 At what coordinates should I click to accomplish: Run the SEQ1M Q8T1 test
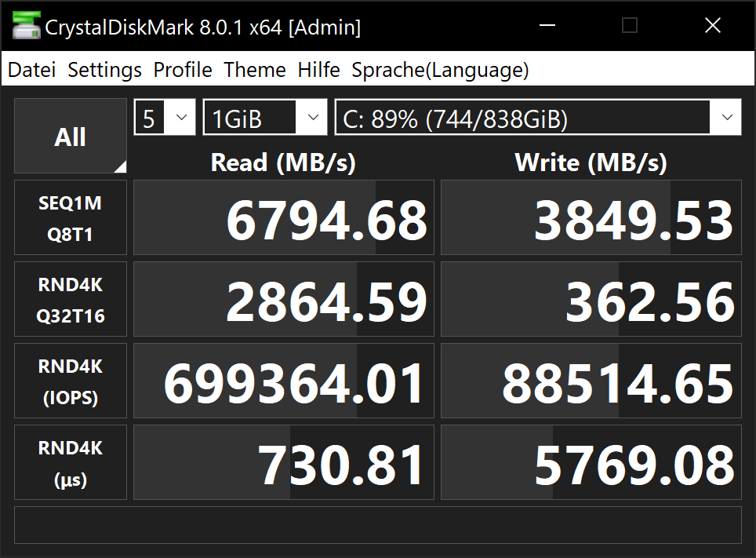pyautogui.click(x=71, y=217)
